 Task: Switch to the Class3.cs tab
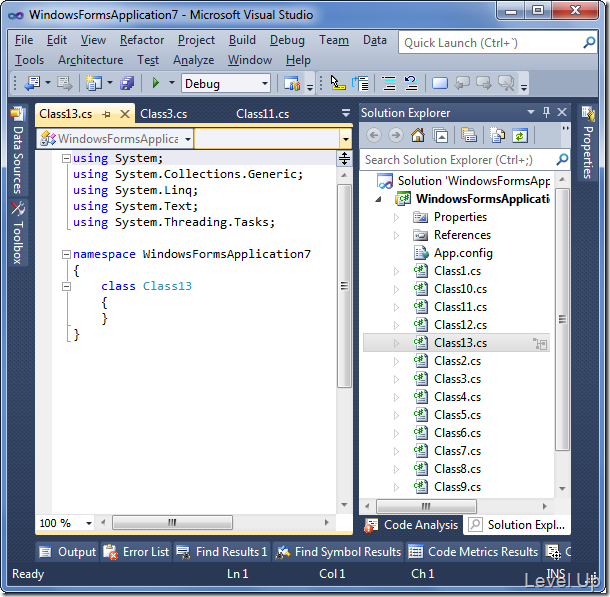pyautogui.click(x=163, y=114)
